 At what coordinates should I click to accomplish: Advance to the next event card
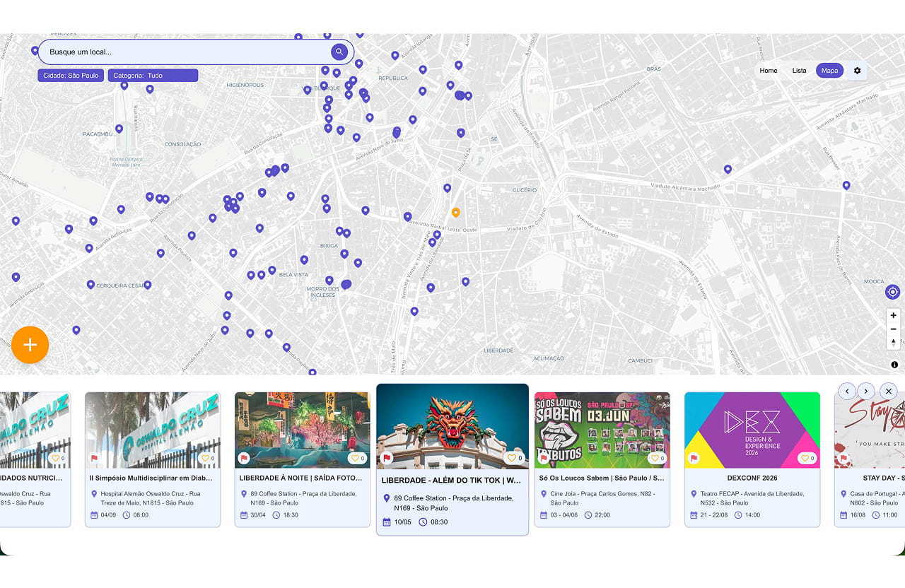coord(867,391)
